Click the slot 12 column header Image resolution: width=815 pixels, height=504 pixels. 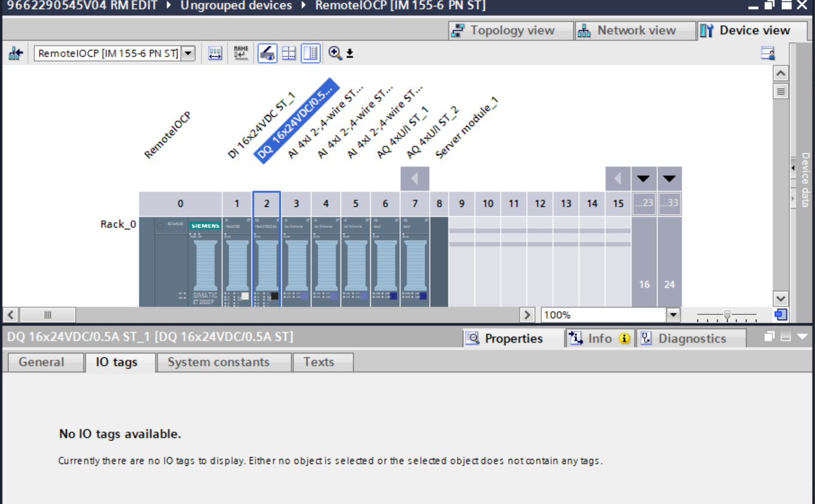point(540,204)
